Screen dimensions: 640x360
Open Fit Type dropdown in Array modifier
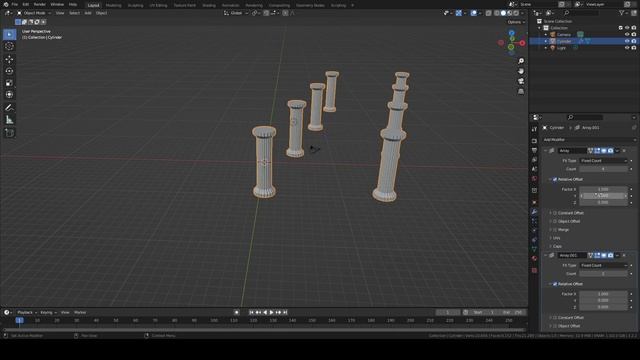tap(603, 161)
